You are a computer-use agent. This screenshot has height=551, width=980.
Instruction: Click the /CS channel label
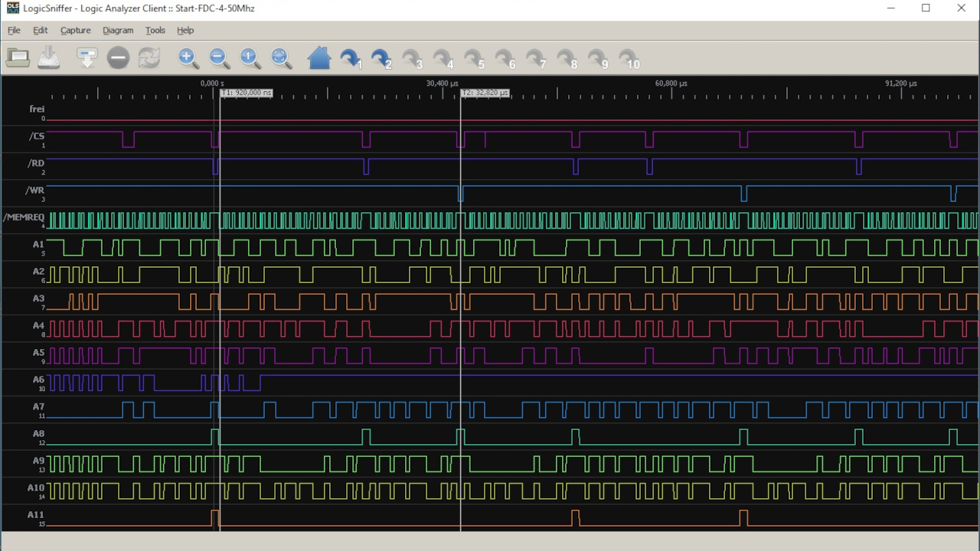point(36,136)
